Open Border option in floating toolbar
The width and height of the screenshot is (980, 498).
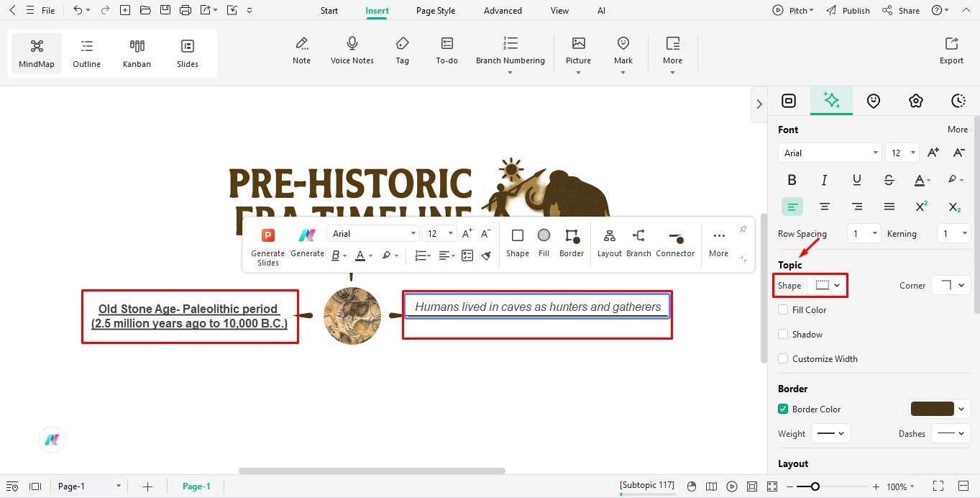point(572,243)
